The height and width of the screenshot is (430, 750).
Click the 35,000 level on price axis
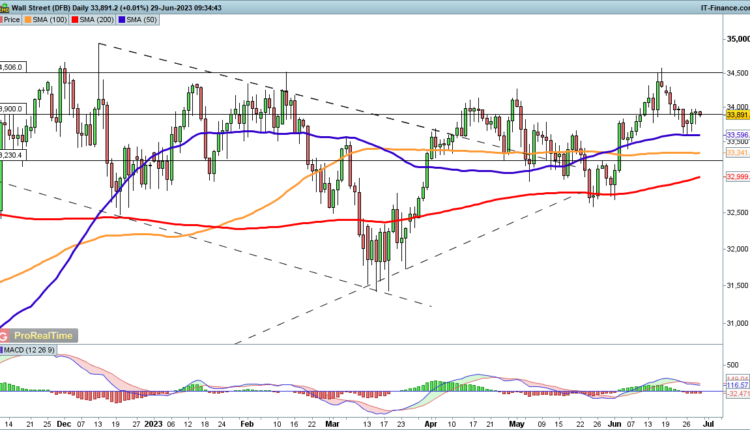click(x=736, y=39)
